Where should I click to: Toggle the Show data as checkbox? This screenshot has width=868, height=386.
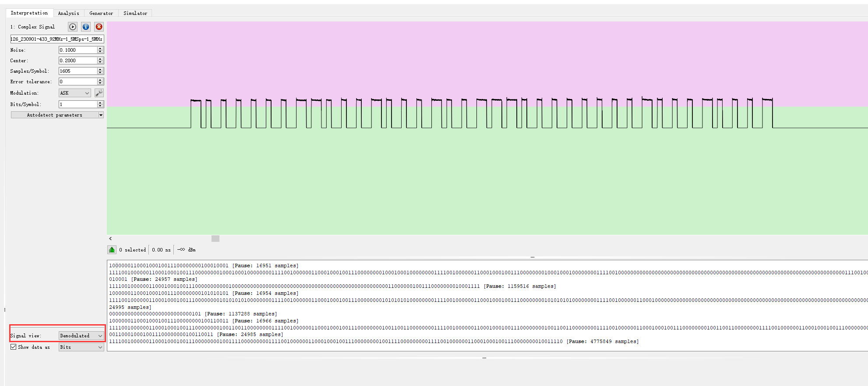(x=14, y=347)
